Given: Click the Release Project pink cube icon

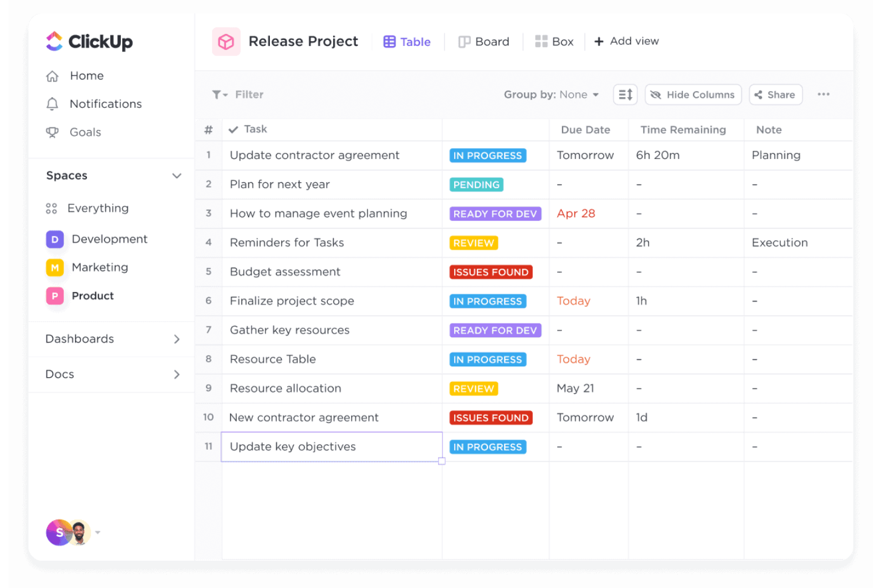Looking at the screenshot, I should click(226, 41).
